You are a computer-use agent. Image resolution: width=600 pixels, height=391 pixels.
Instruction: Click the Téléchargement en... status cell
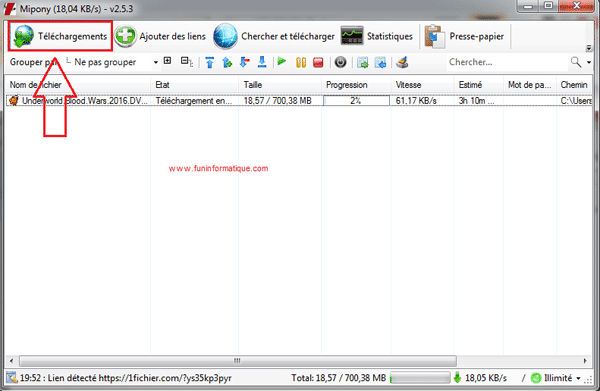[x=194, y=101]
